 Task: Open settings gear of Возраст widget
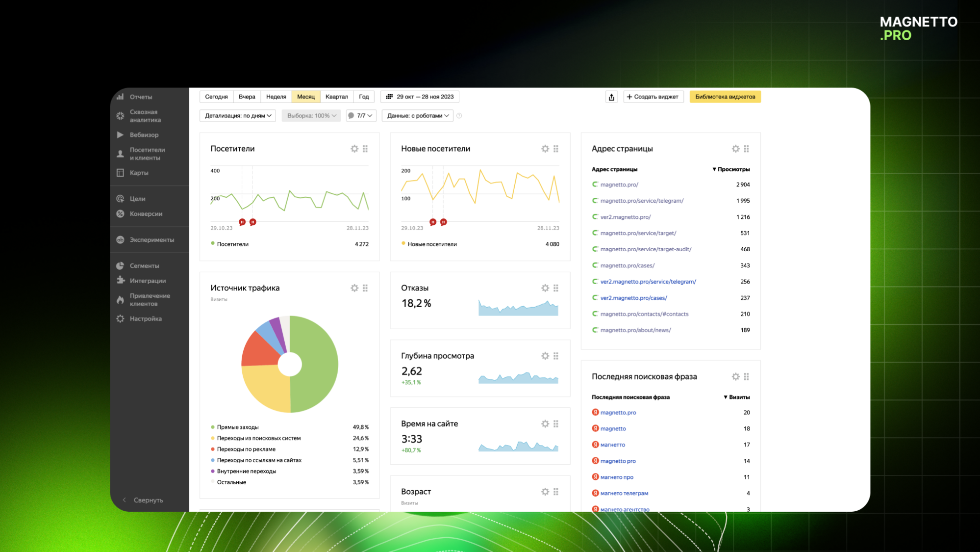[545, 492]
